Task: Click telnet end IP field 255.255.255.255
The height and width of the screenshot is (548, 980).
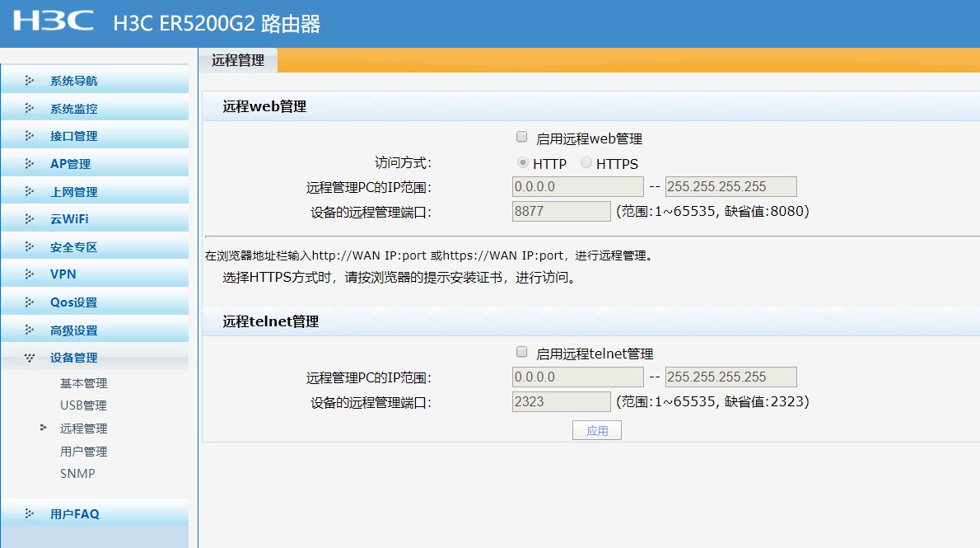Action: click(730, 377)
